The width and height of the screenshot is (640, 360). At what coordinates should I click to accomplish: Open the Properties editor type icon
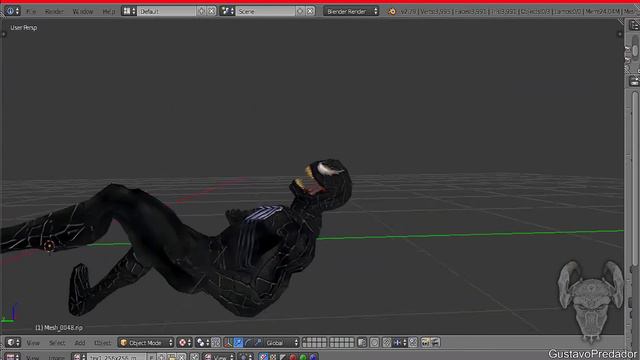(634, 82)
